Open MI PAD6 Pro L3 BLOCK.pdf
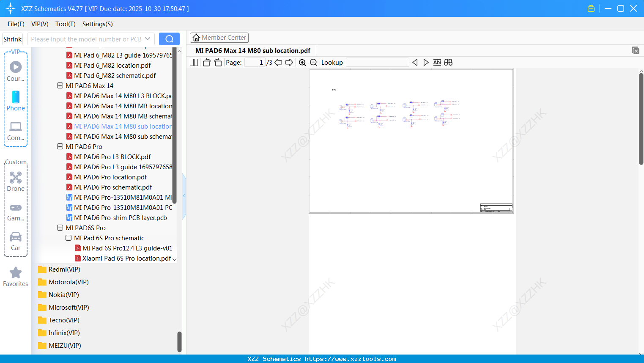 point(112,157)
